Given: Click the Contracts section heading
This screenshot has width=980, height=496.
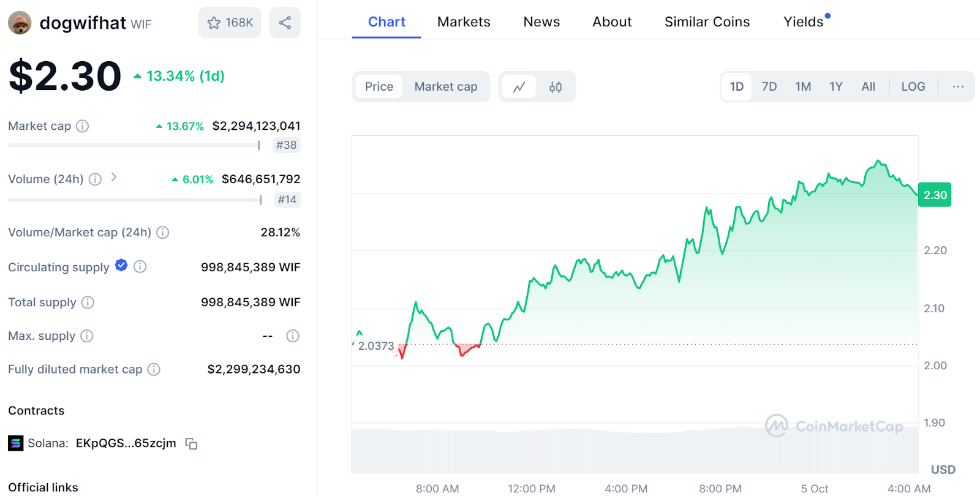Looking at the screenshot, I should 36,411.
